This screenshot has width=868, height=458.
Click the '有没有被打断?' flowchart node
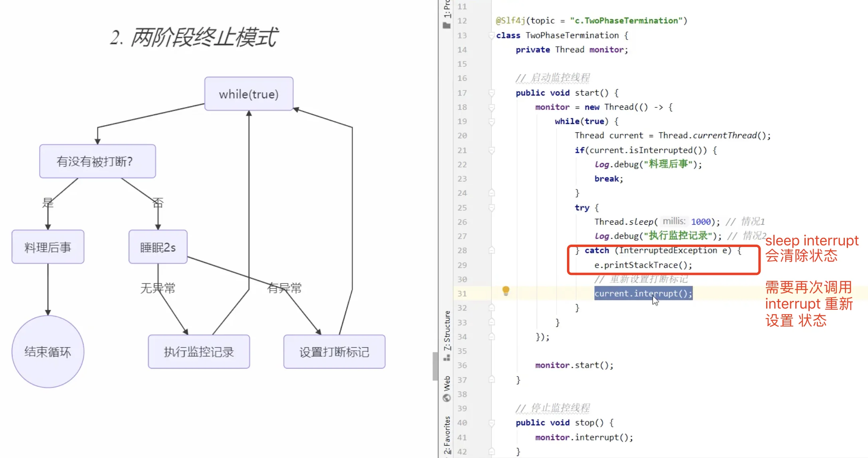coord(97,161)
